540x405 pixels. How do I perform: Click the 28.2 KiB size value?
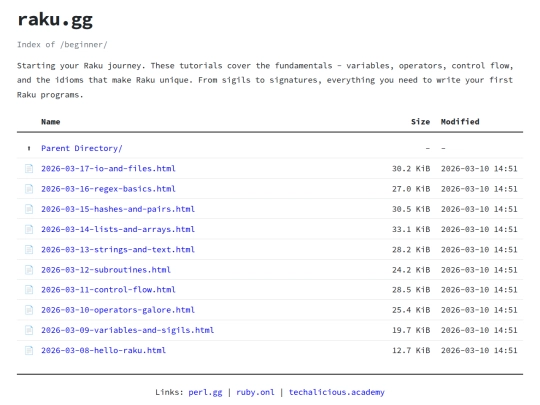(411, 250)
